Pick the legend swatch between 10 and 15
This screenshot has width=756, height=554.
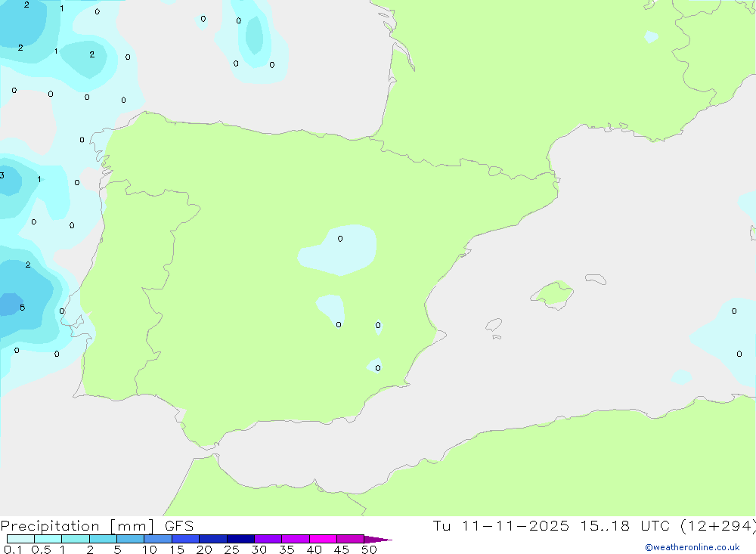pos(158,539)
